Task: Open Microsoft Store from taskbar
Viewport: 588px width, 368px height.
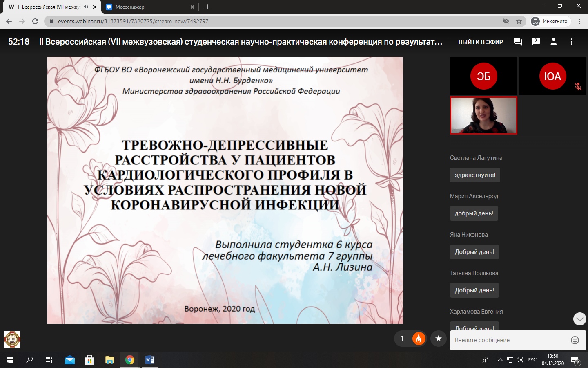Action: click(x=89, y=360)
